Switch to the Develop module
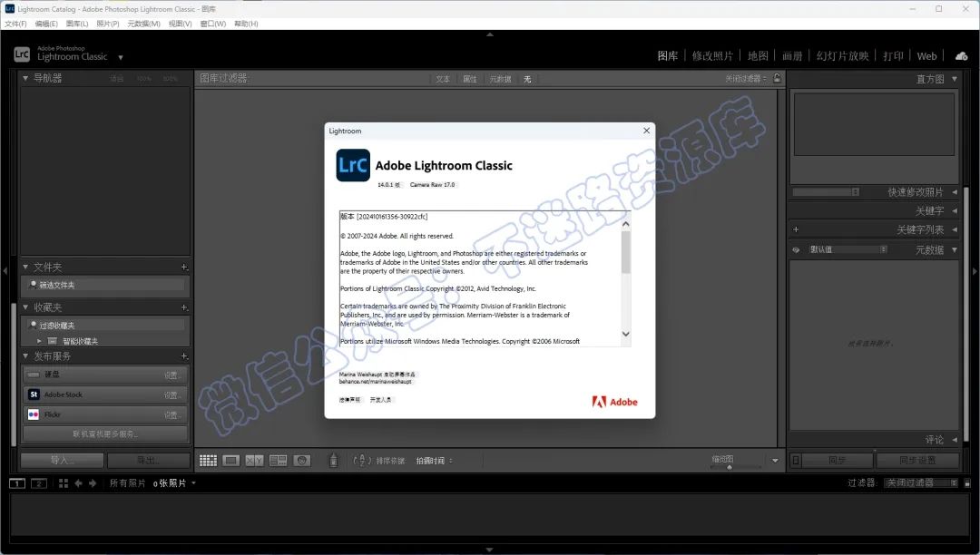The width and height of the screenshot is (980, 555). pyautogui.click(x=712, y=56)
